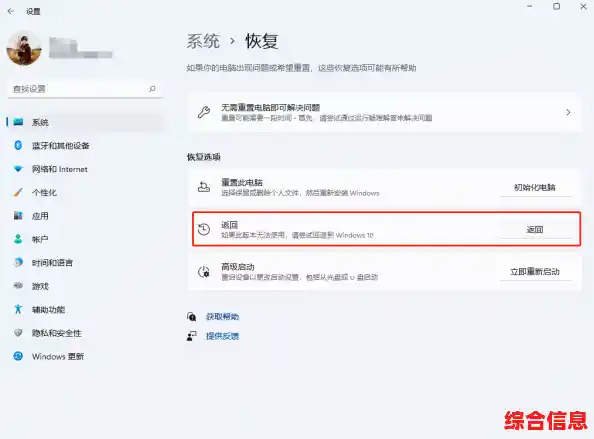This screenshot has height=439, width=594.
Task: Click the accessibility figure icon
Action: point(18,309)
